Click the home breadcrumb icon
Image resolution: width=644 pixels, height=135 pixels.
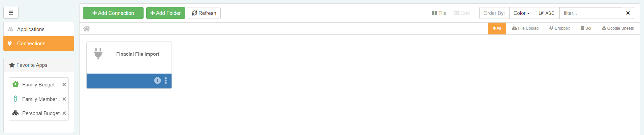point(87,29)
